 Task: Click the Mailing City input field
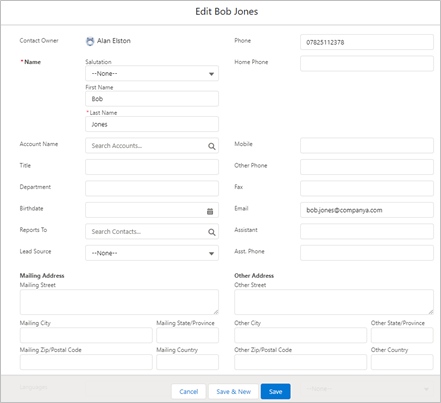(x=86, y=335)
